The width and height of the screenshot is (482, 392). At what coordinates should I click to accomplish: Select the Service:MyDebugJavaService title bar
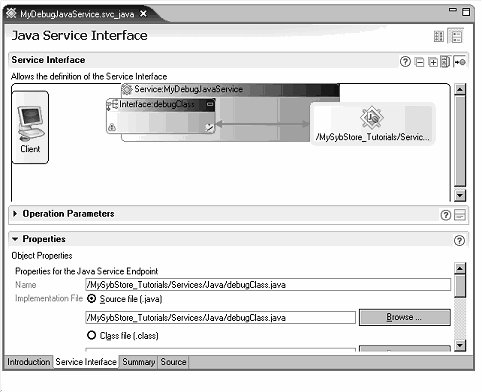pos(230,89)
